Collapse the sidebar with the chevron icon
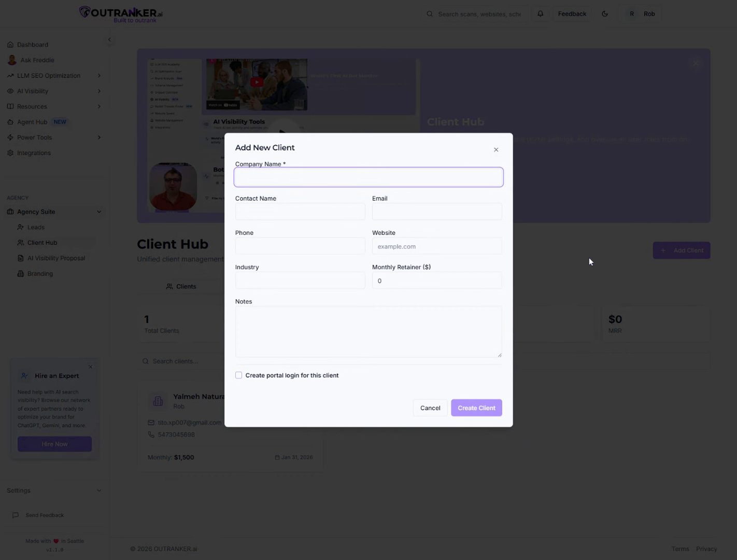This screenshot has height=560, width=737. point(109,40)
